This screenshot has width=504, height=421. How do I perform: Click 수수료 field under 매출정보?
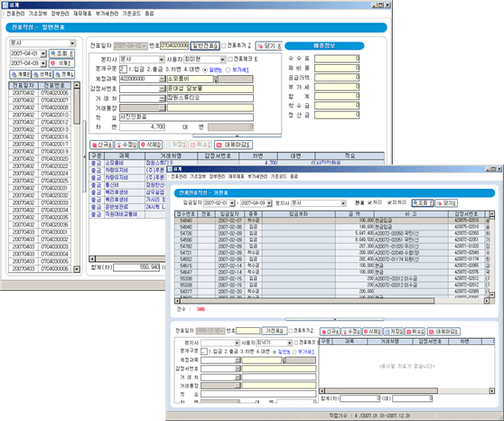pyautogui.click(x=337, y=59)
